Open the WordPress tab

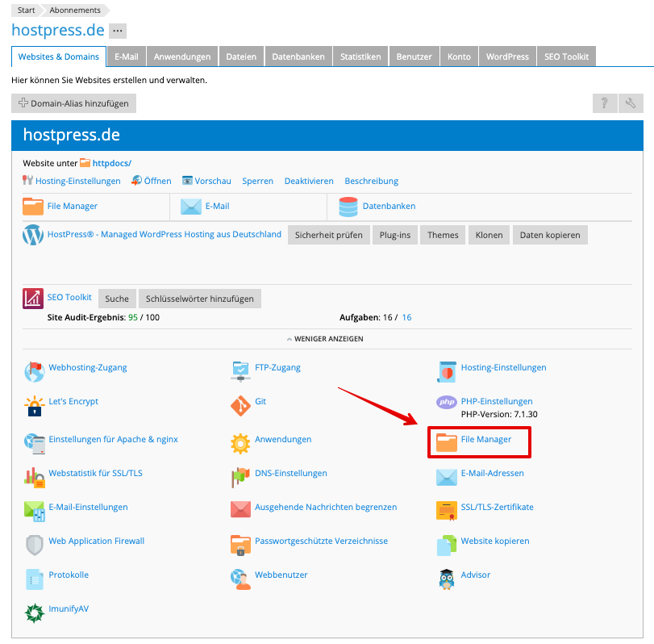[507, 56]
